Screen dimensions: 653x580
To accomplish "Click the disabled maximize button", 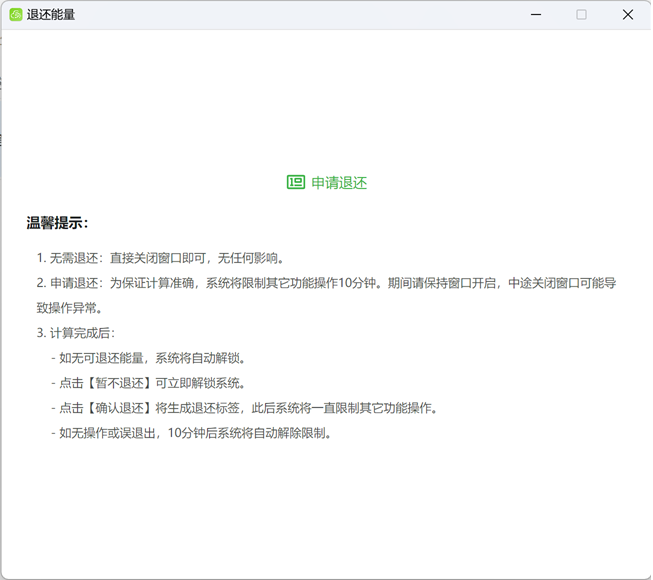I will pyautogui.click(x=581, y=15).
